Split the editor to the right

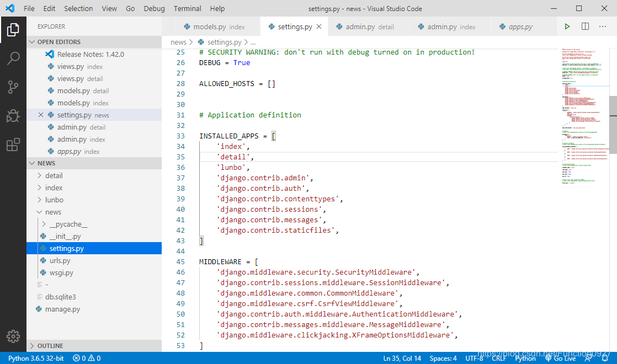point(585,26)
